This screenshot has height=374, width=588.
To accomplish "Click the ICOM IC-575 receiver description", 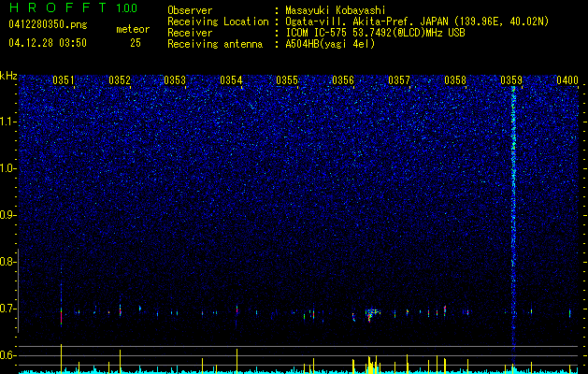I will click(x=375, y=33).
